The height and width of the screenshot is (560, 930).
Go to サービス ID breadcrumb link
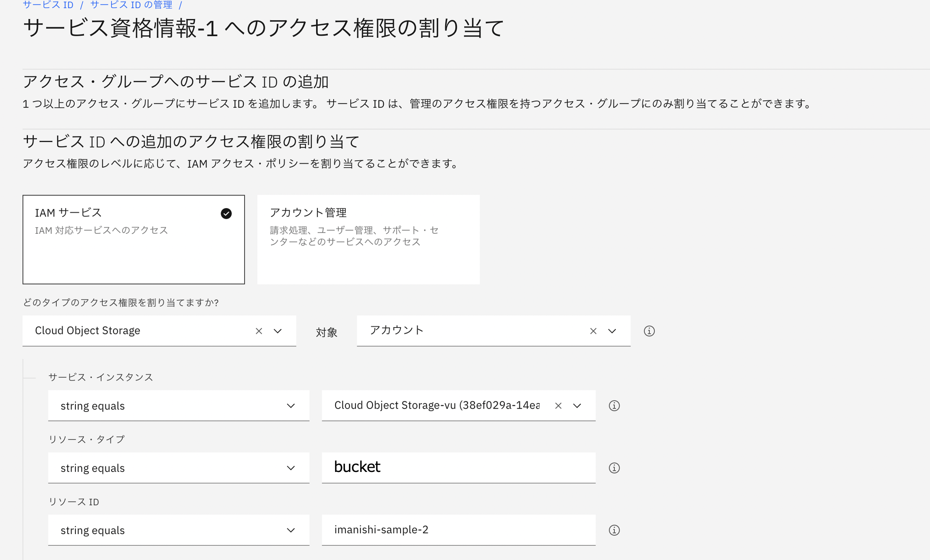48,5
